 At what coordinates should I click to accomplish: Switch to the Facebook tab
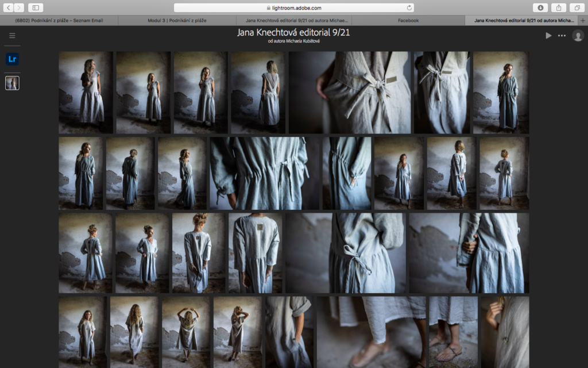click(x=408, y=20)
